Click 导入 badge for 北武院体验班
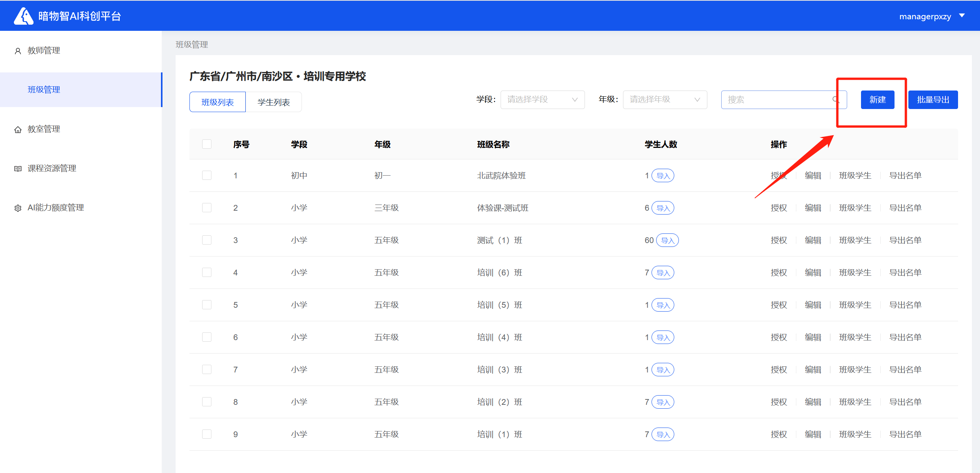The image size is (980, 473). point(663,176)
